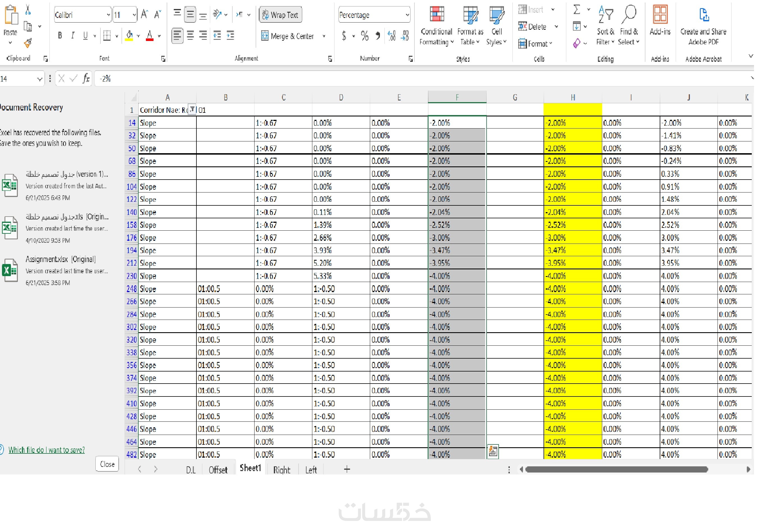Click the Paste Options icon below column F
770x532 pixels.
tap(493, 452)
